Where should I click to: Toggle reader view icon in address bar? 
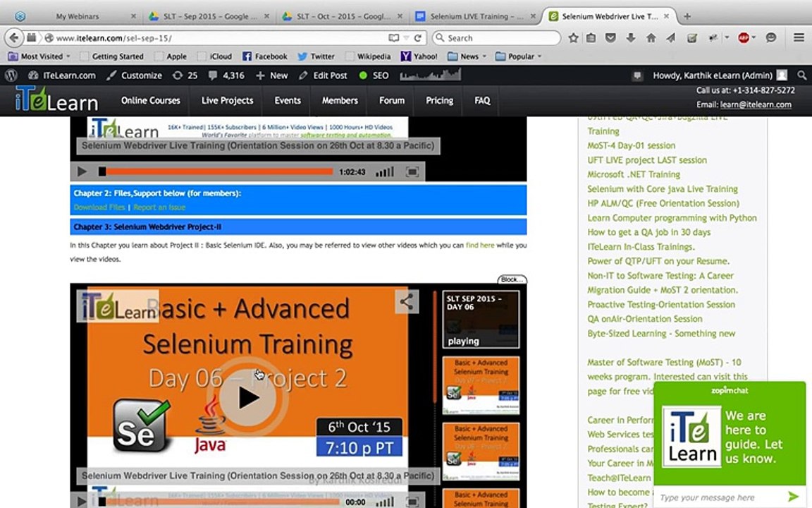coord(393,38)
